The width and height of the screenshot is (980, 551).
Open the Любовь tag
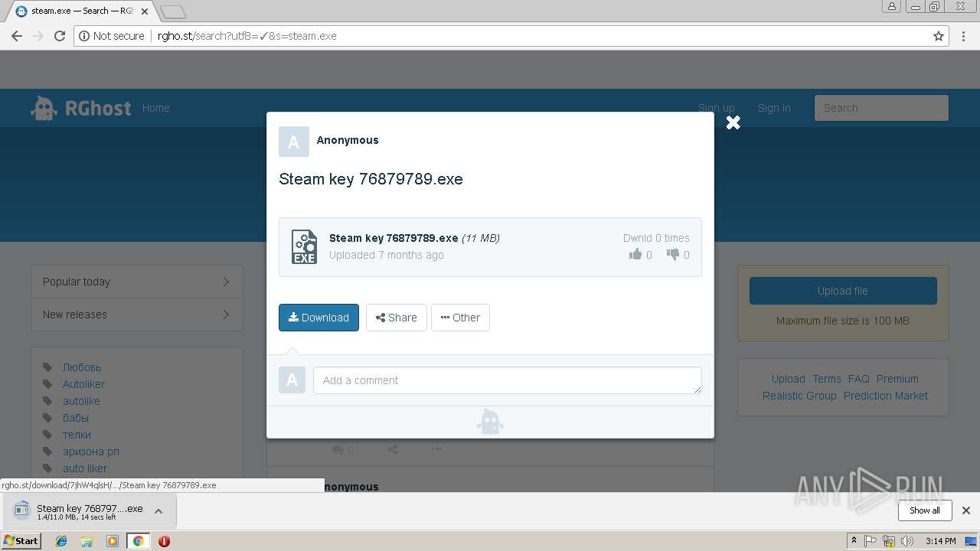click(x=82, y=367)
